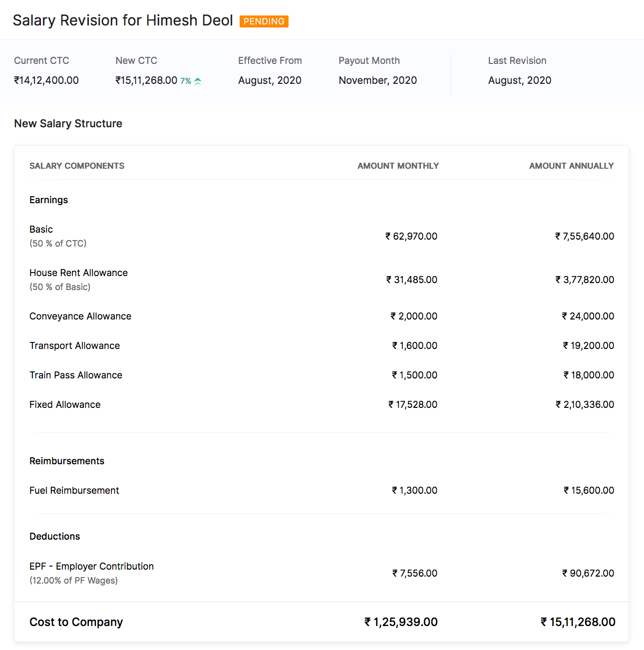The height and width of the screenshot is (650, 644).
Task: Click EPF annual amount ₹ 90,672.00
Action: pyautogui.click(x=588, y=573)
